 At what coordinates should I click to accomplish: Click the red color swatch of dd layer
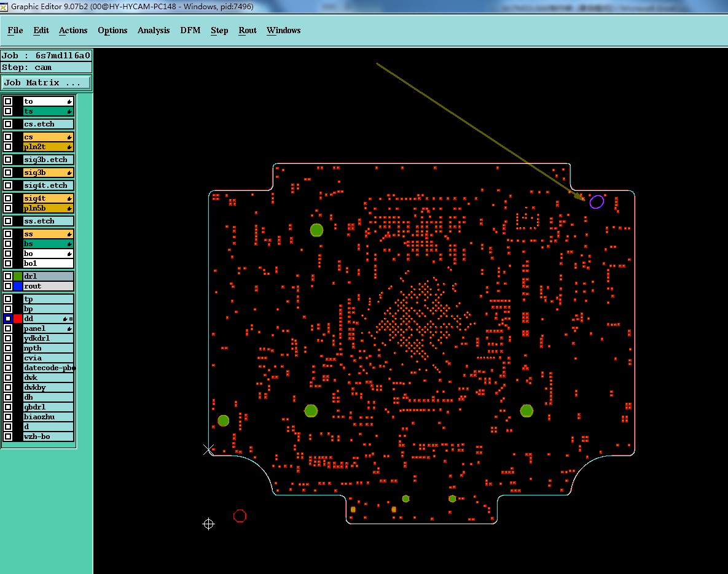coord(18,319)
